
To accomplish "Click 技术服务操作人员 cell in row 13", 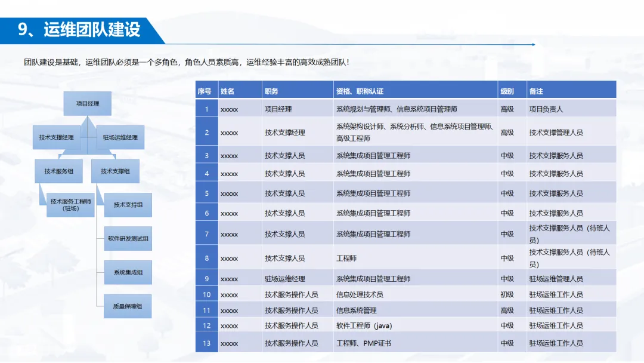I will click(298, 343).
